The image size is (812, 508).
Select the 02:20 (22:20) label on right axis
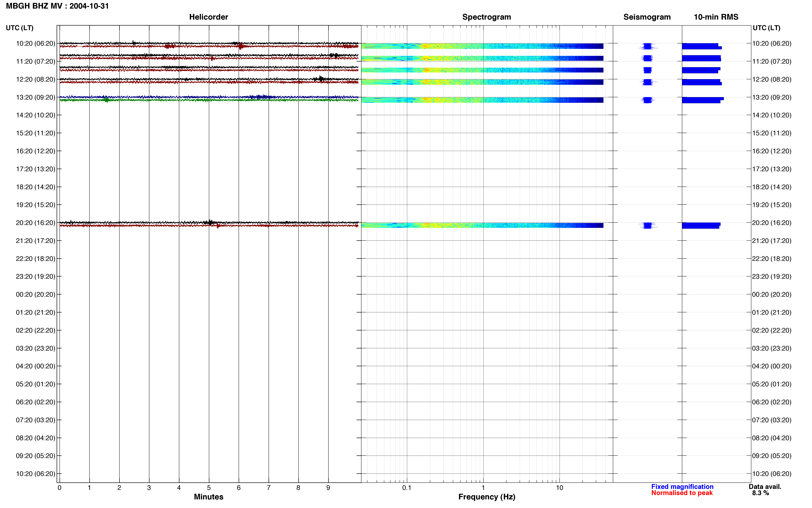[x=771, y=331]
